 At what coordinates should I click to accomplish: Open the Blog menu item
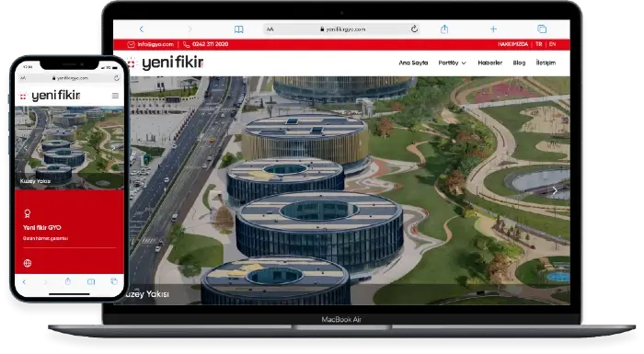click(x=519, y=63)
